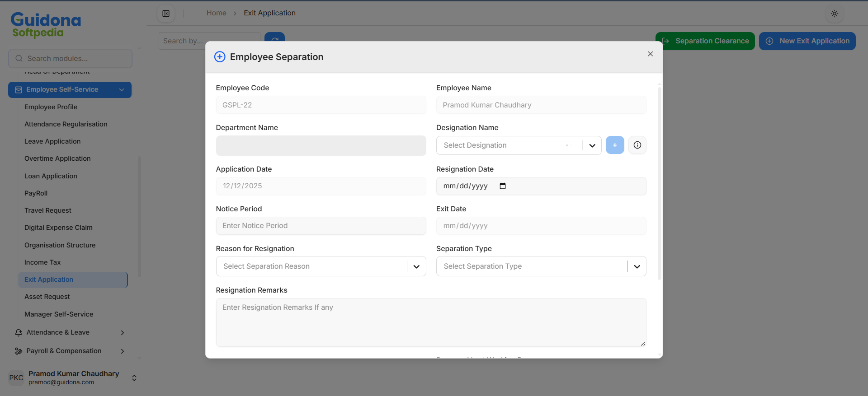Click the Employee Name field
Image resolution: width=868 pixels, height=396 pixels.
click(541, 105)
